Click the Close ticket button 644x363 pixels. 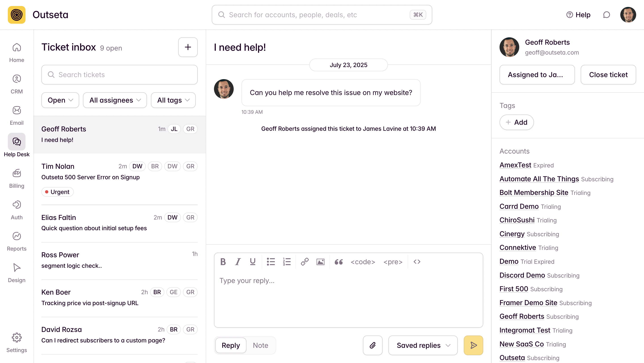point(608,75)
